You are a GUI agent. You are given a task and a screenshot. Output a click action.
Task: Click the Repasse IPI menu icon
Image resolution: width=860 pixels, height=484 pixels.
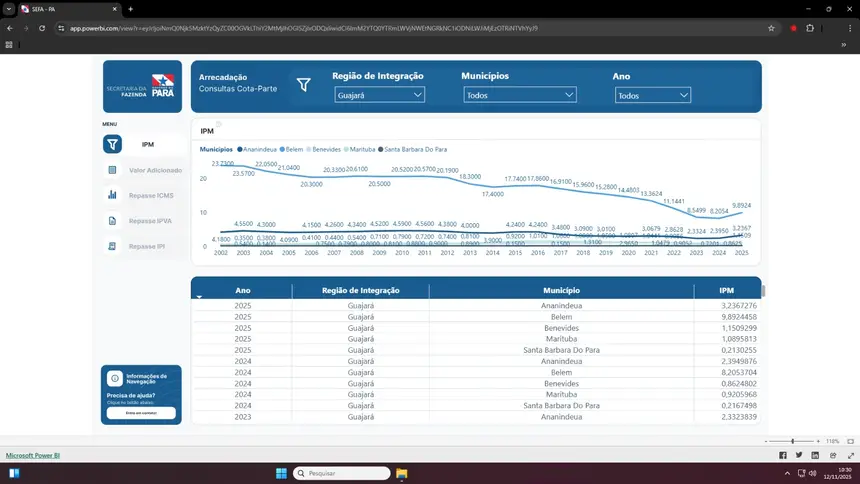coord(113,246)
